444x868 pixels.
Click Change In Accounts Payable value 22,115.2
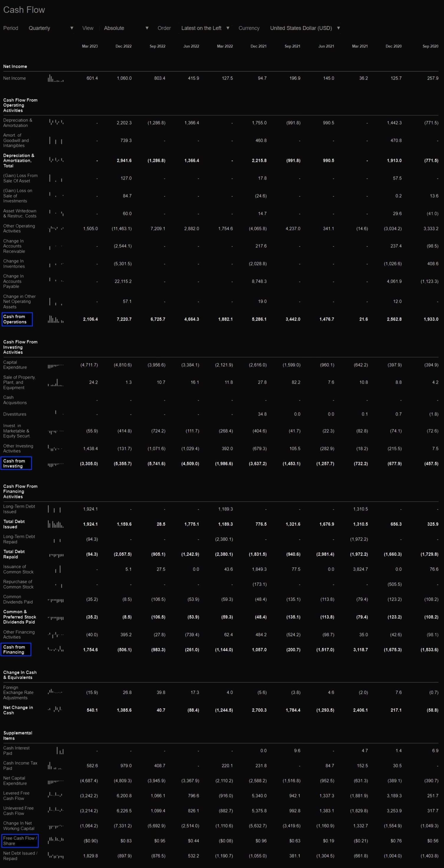[123, 281]
